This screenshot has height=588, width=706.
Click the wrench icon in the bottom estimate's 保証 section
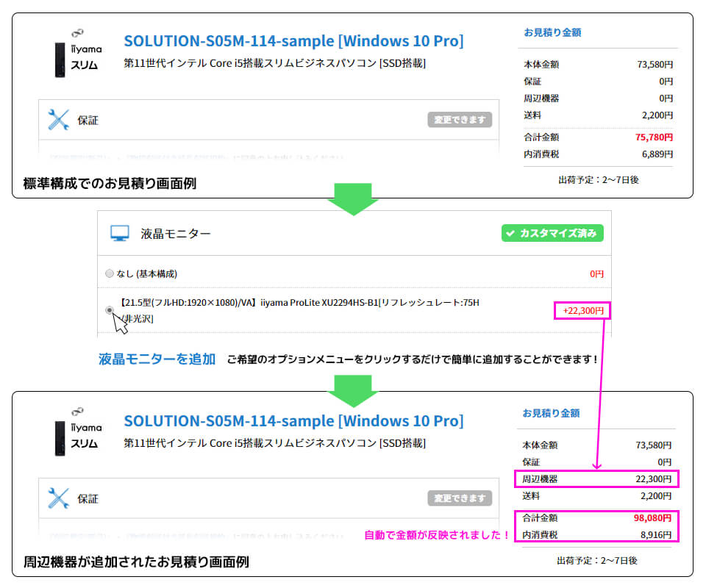pyautogui.click(x=59, y=498)
